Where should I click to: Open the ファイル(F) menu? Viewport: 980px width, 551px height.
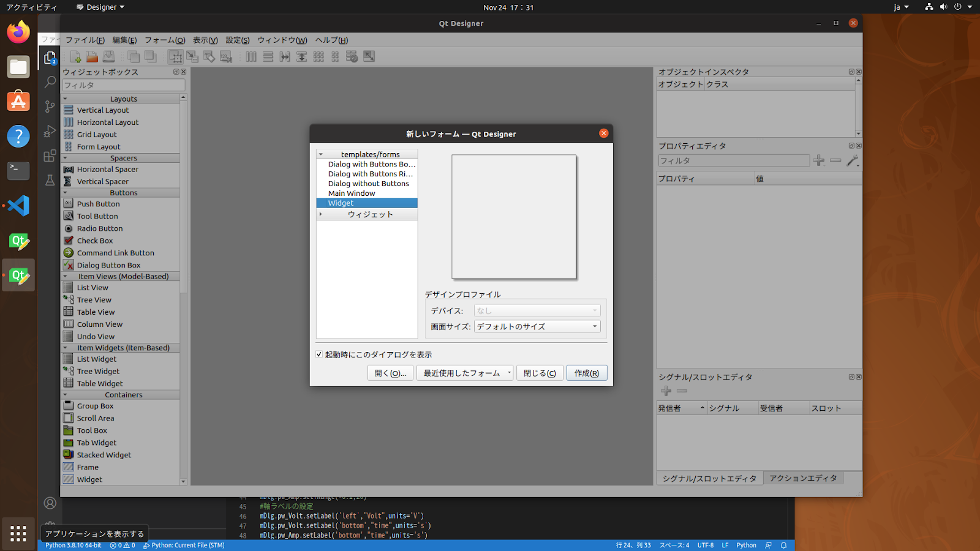(85, 40)
